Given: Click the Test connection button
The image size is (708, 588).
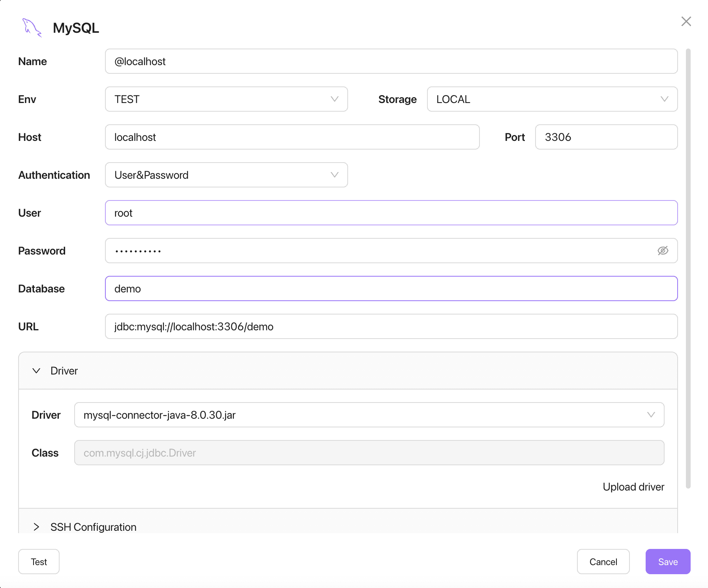Looking at the screenshot, I should 39,562.
